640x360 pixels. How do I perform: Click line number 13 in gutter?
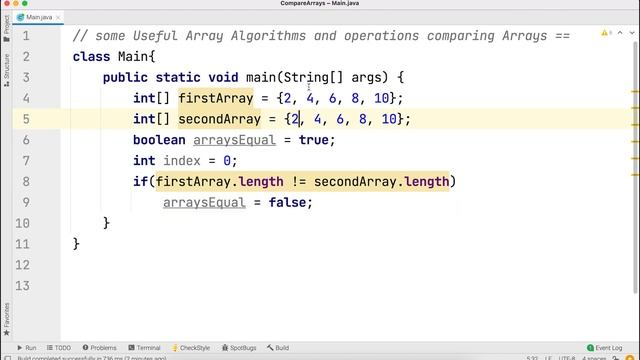(x=22, y=286)
